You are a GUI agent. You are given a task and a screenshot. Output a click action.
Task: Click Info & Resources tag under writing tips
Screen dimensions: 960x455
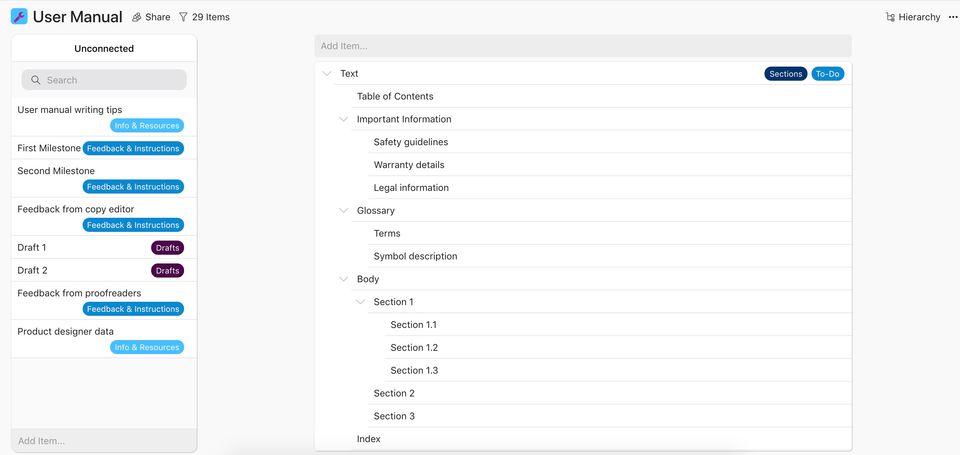point(146,126)
